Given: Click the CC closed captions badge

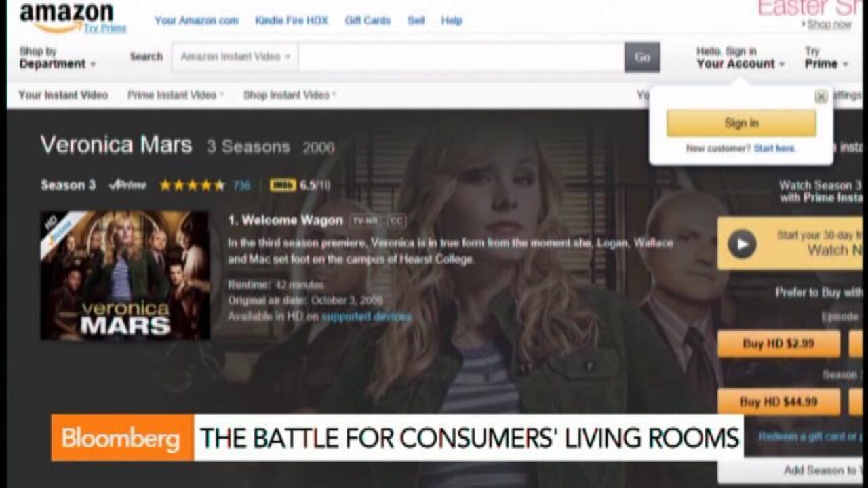Looking at the screenshot, I should [x=397, y=220].
